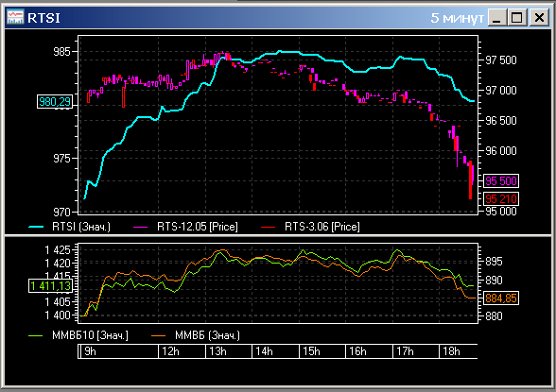Select the 13h time scale segment
The image size is (556, 392).
pyautogui.click(x=229, y=351)
